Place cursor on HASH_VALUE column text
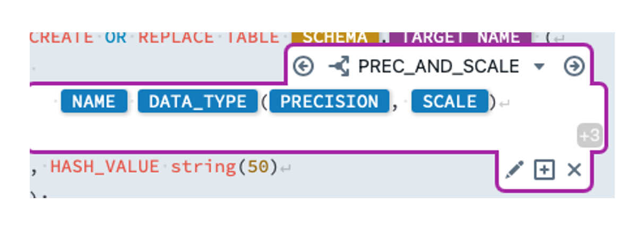644x231 pixels. point(104,167)
